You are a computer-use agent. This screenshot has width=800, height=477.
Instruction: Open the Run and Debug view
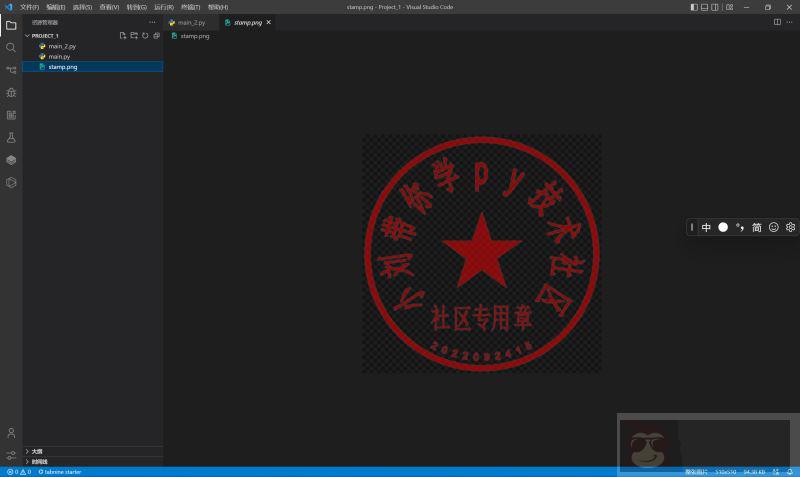point(11,92)
